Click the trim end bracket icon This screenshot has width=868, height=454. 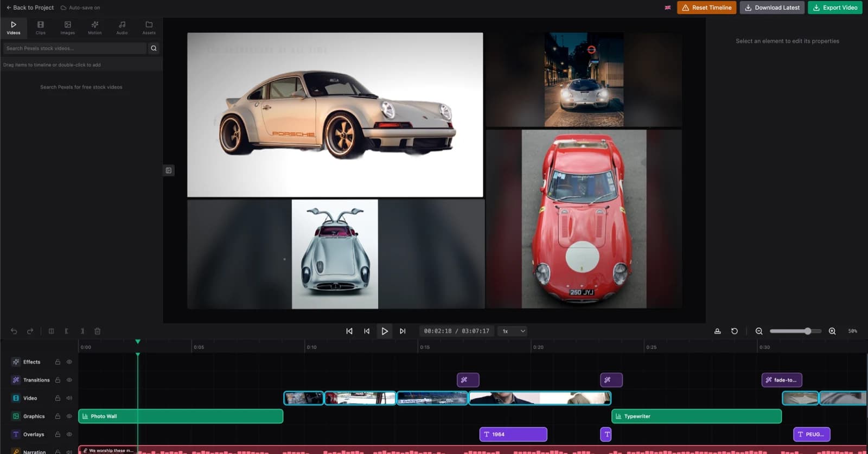click(82, 331)
